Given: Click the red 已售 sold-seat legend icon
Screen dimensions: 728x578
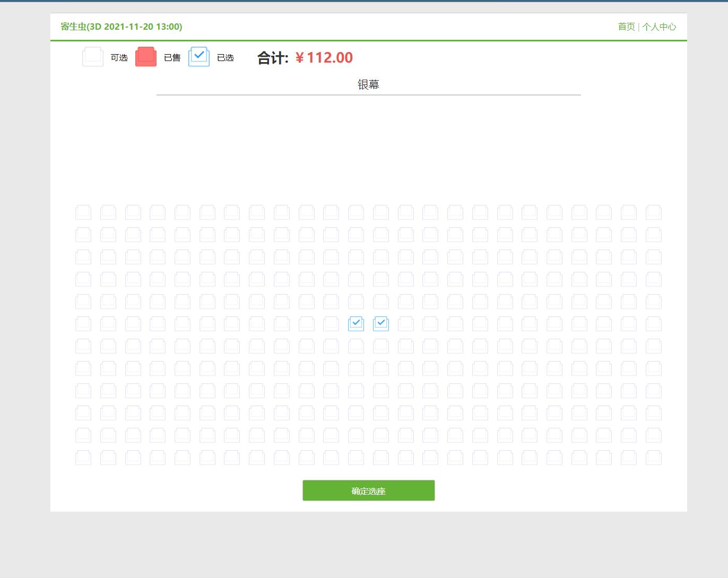Looking at the screenshot, I should tap(146, 57).
